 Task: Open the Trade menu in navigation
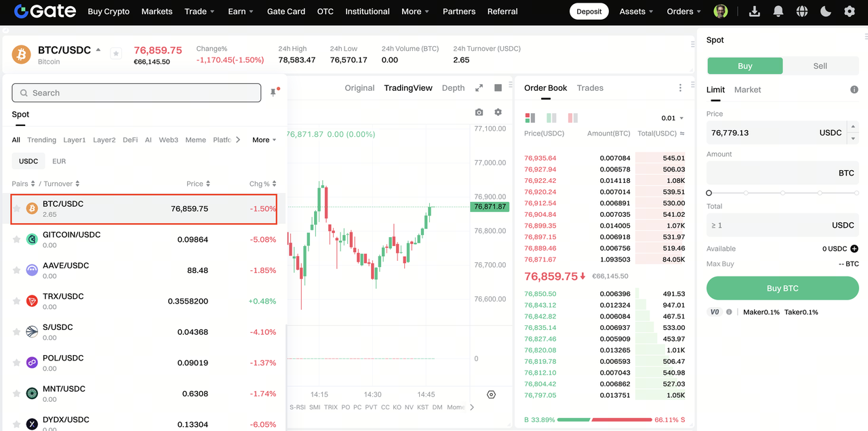tap(199, 12)
